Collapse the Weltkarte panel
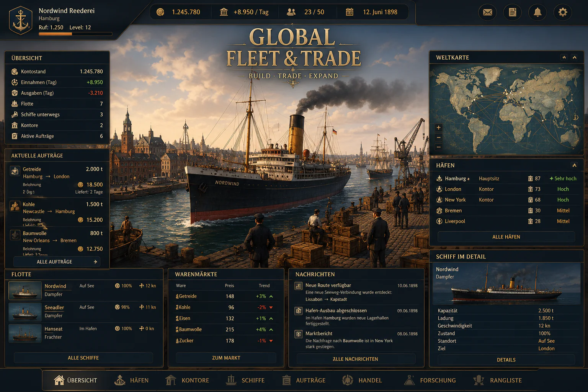Screen dimensions: 588x392 574,57
